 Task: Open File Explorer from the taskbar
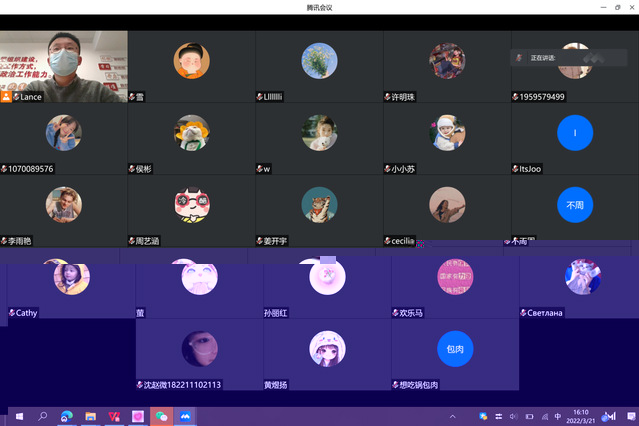click(x=90, y=416)
